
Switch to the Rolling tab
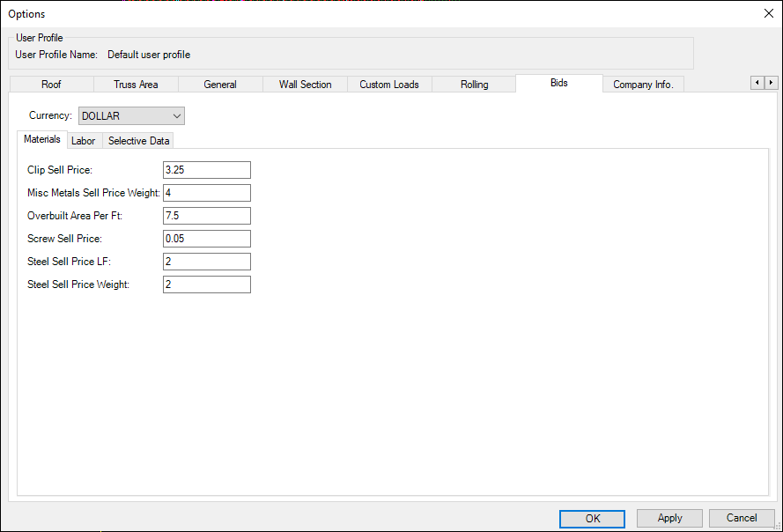click(474, 85)
